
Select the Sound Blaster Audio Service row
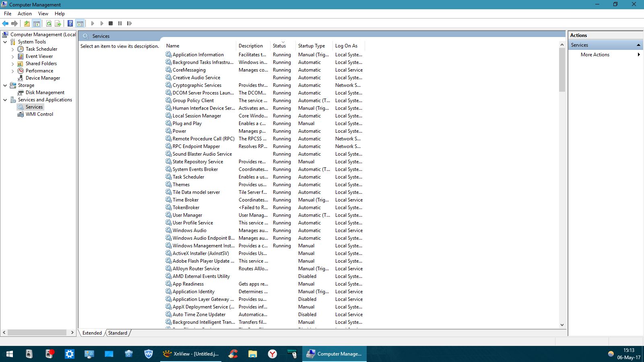tap(264, 154)
